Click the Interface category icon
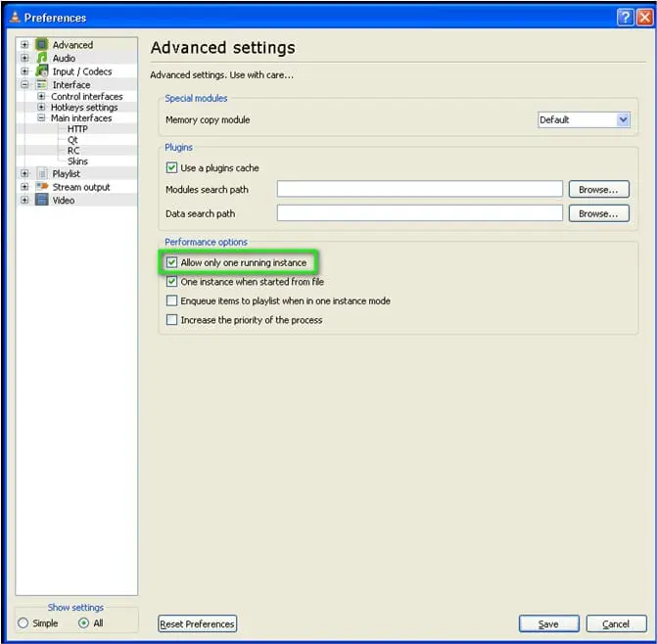Image resolution: width=657 pixels, height=644 pixels. 42,85
